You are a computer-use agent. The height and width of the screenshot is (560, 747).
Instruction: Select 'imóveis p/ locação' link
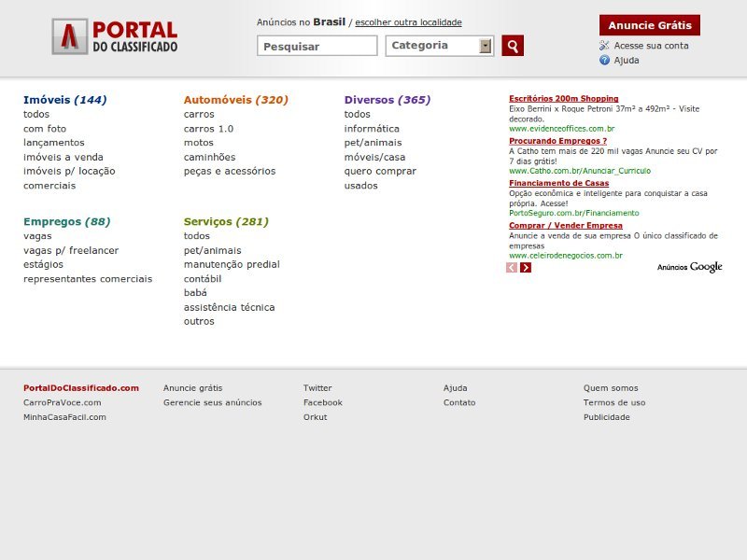[69, 172]
